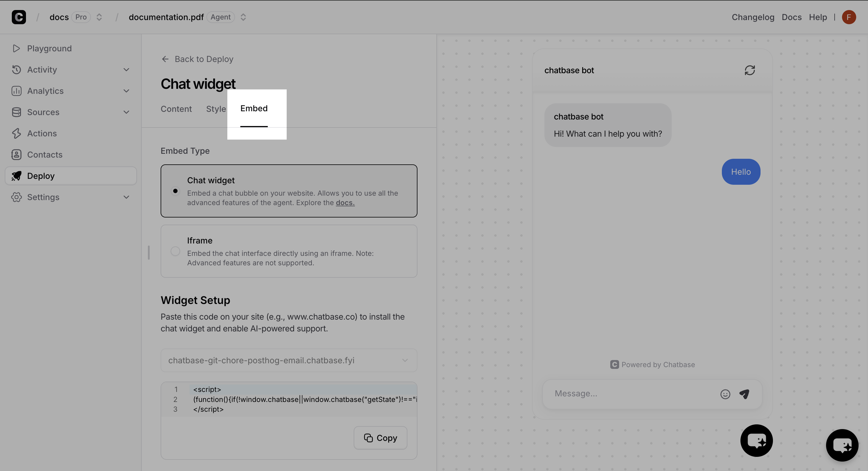Open the emoji picker in chat
Image resolution: width=868 pixels, height=471 pixels.
[x=725, y=394]
